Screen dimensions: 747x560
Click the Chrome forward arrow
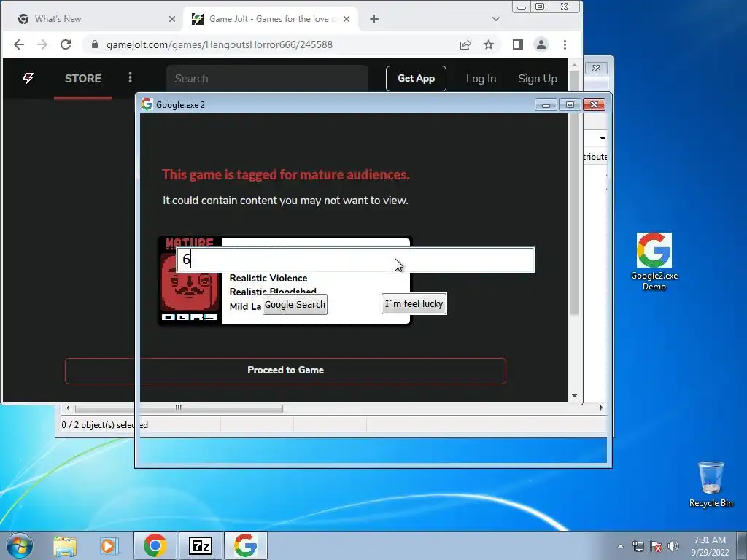point(42,44)
